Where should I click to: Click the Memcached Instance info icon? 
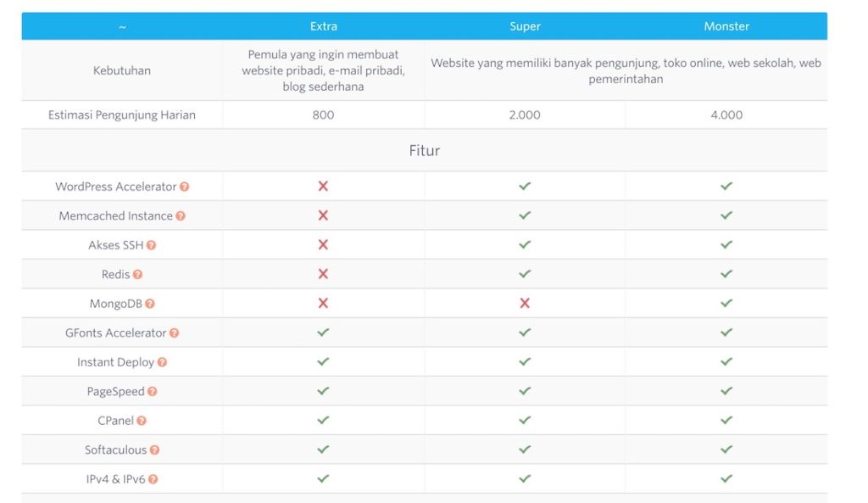(180, 215)
